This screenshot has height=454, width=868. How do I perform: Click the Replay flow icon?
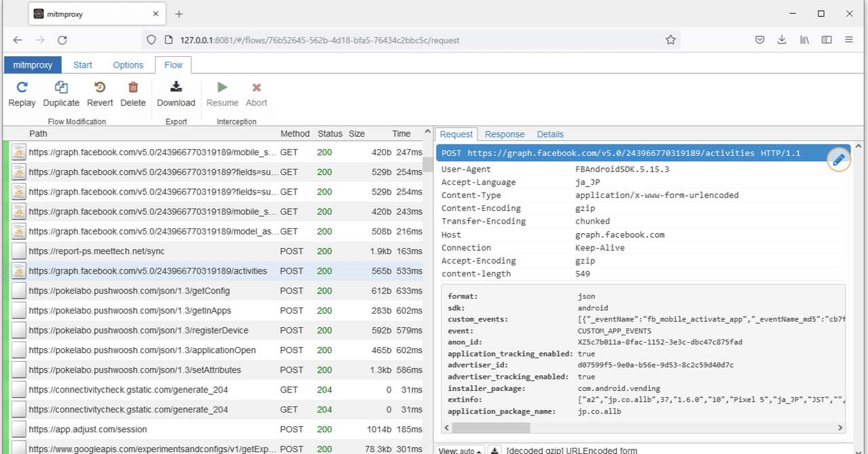[22, 87]
